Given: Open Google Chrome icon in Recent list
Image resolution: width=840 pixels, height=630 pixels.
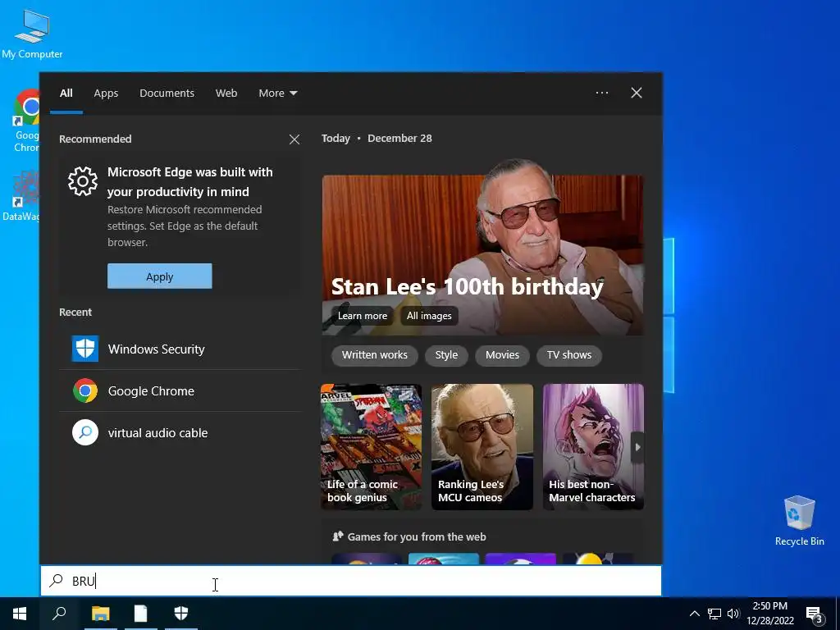Looking at the screenshot, I should coord(85,390).
